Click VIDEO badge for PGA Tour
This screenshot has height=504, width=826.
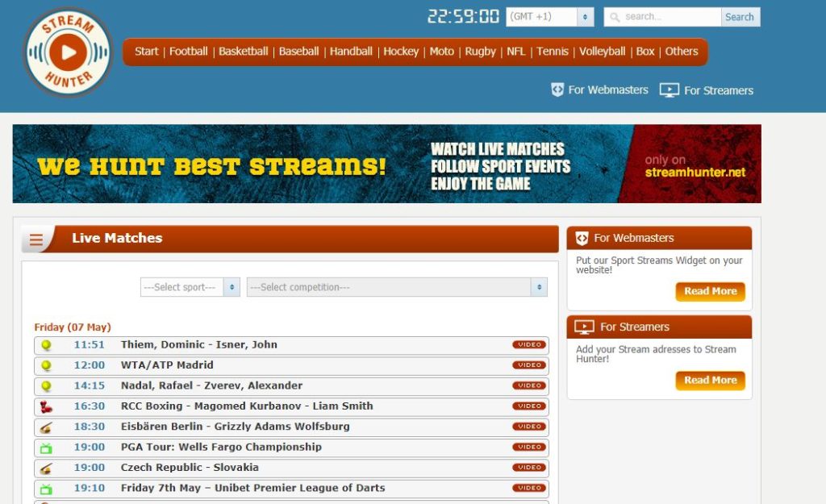coord(529,447)
